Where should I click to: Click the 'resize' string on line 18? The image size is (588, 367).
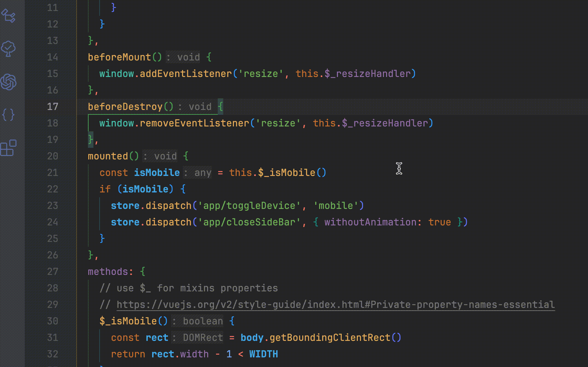click(x=278, y=123)
